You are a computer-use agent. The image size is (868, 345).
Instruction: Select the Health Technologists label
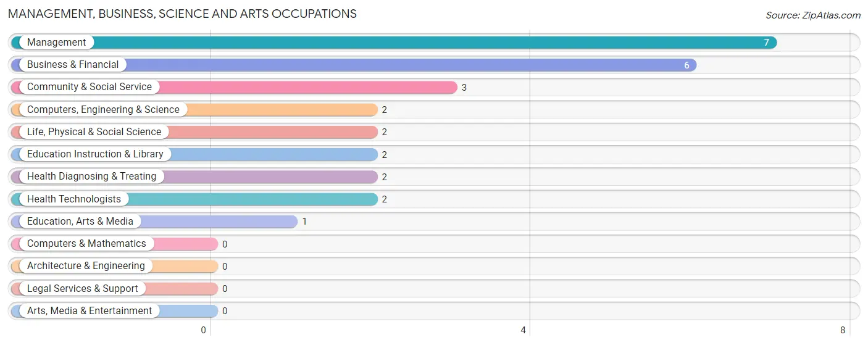click(x=74, y=199)
